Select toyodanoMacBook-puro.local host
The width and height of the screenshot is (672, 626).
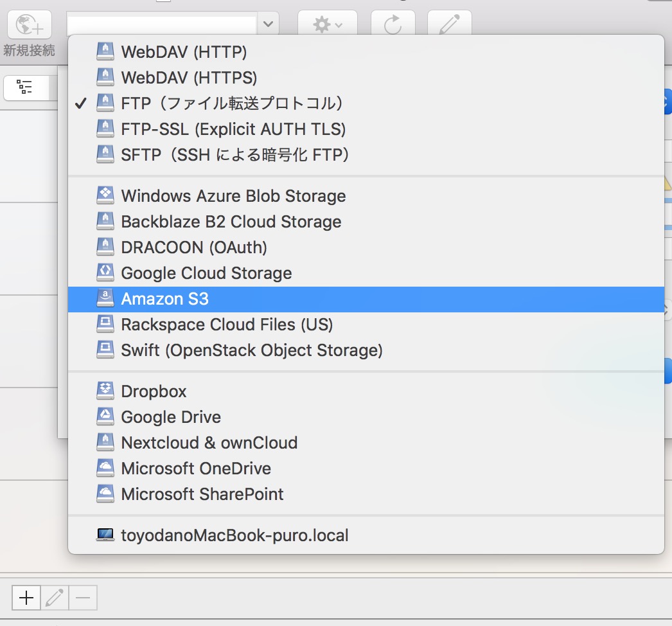click(366, 535)
